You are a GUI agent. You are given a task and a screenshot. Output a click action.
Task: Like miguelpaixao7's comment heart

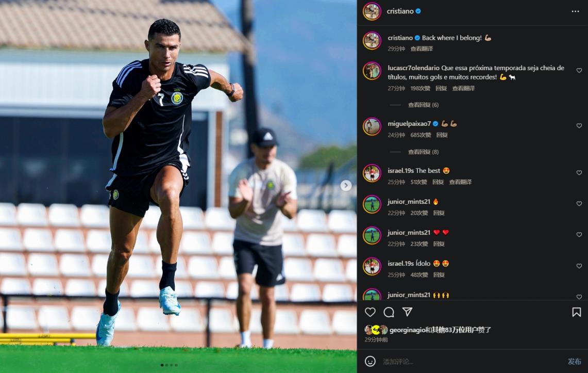point(579,126)
